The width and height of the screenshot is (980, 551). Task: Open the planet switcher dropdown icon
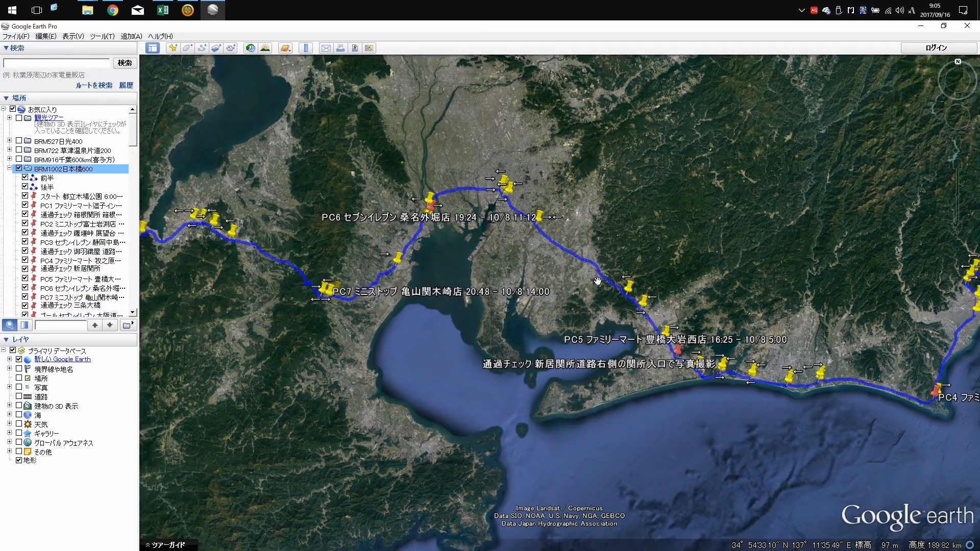pos(285,48)
